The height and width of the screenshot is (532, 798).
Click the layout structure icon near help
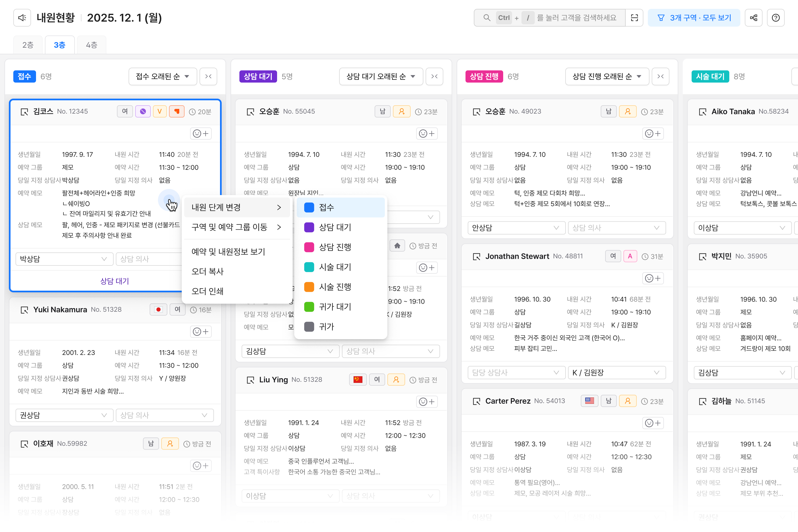click(x=754, y=18)
